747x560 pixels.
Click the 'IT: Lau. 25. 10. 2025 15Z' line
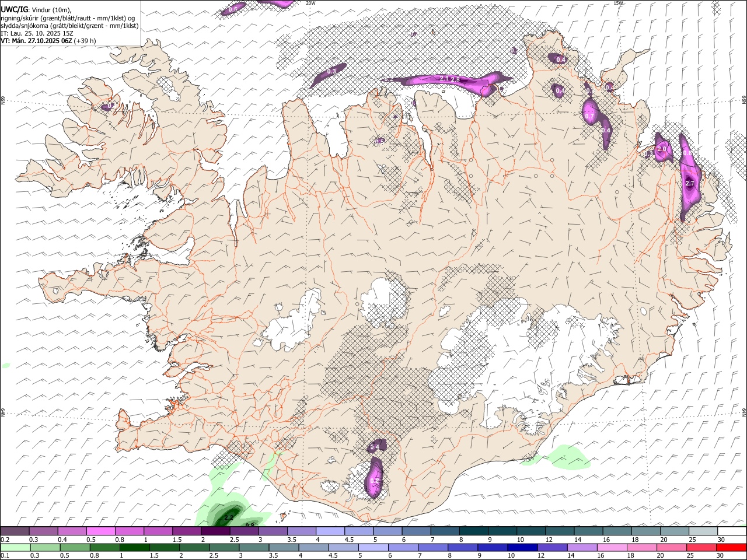tap(37, 33)
